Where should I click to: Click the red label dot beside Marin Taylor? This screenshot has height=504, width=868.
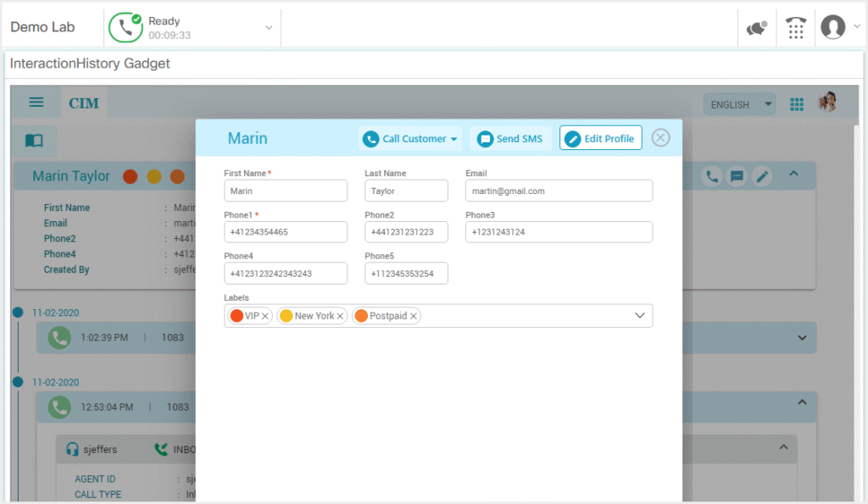click(130, 176)
